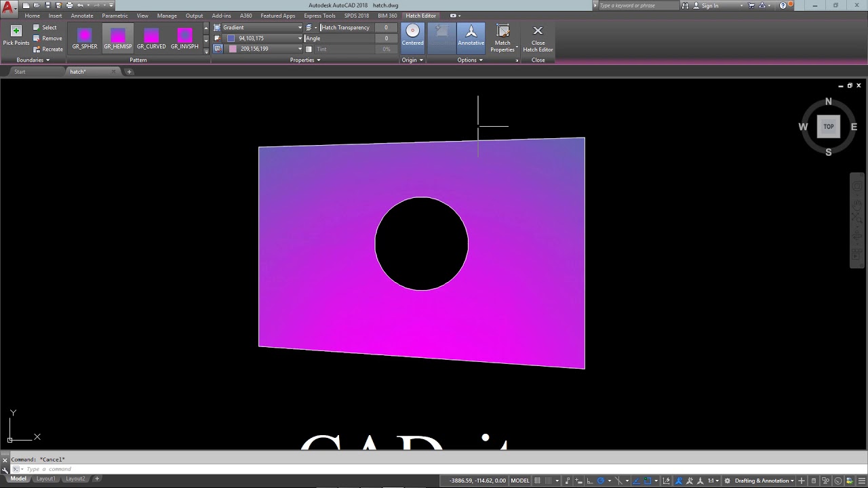Image resolution: width=868 pixels, height=488 pixels.
Task: Click the Help question mark icon
Action: pyautogui.click(x=783, y=5)
